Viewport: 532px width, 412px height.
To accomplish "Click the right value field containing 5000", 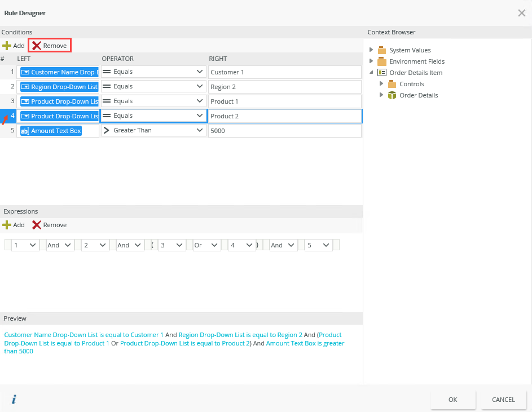I will click(284, 131).
